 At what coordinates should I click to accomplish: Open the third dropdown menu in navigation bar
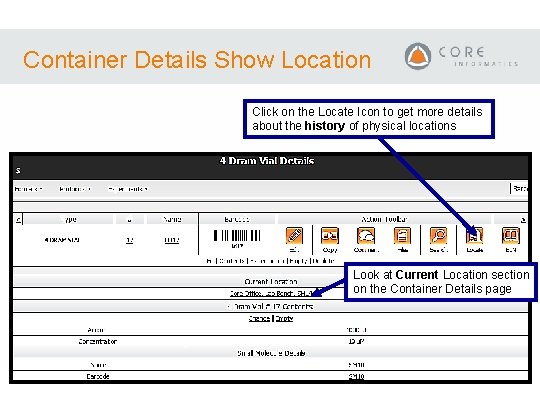click(128, 189)
